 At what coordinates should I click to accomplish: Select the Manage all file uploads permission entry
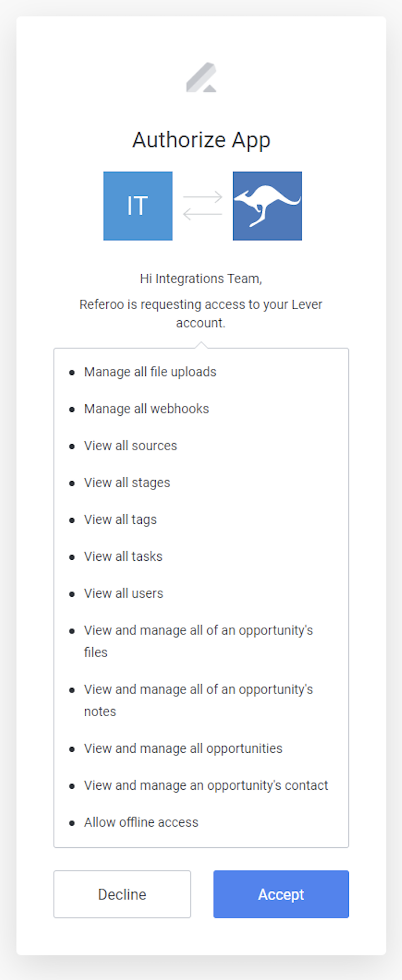(150, 372)
